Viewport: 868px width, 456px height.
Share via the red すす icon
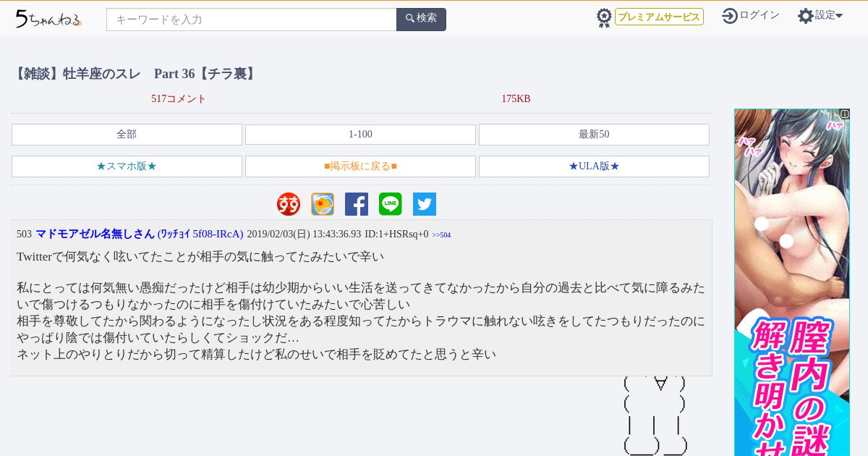289,204
